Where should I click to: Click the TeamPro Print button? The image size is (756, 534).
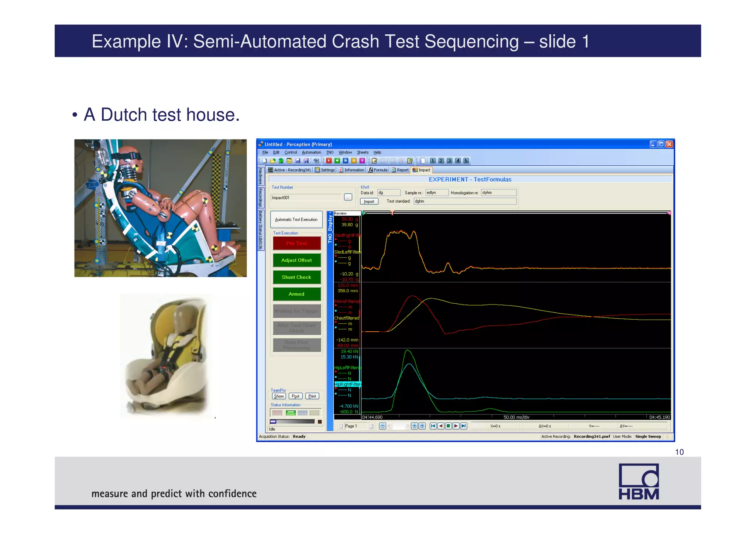312,396
